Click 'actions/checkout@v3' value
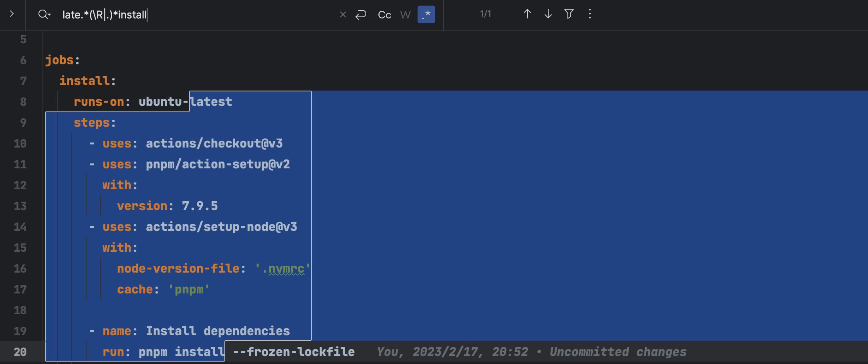 (x=214, y=144)
